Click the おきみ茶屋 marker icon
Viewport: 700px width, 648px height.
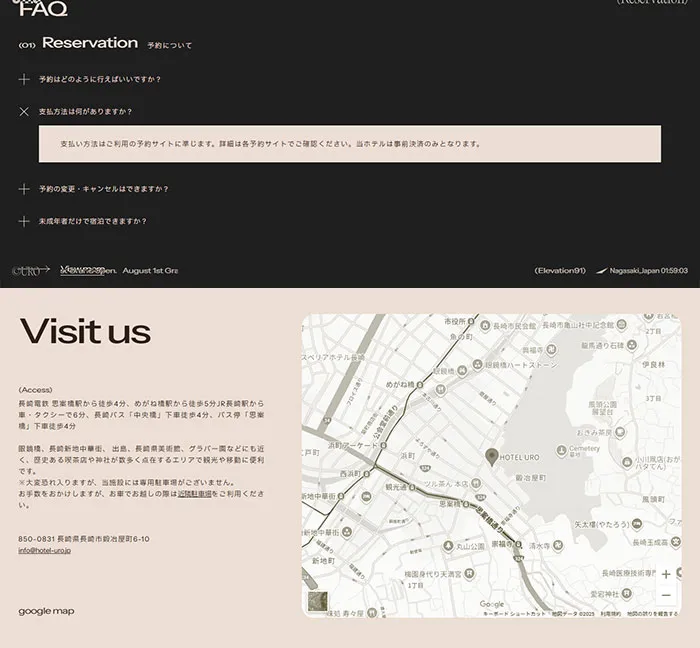point(620,432)
